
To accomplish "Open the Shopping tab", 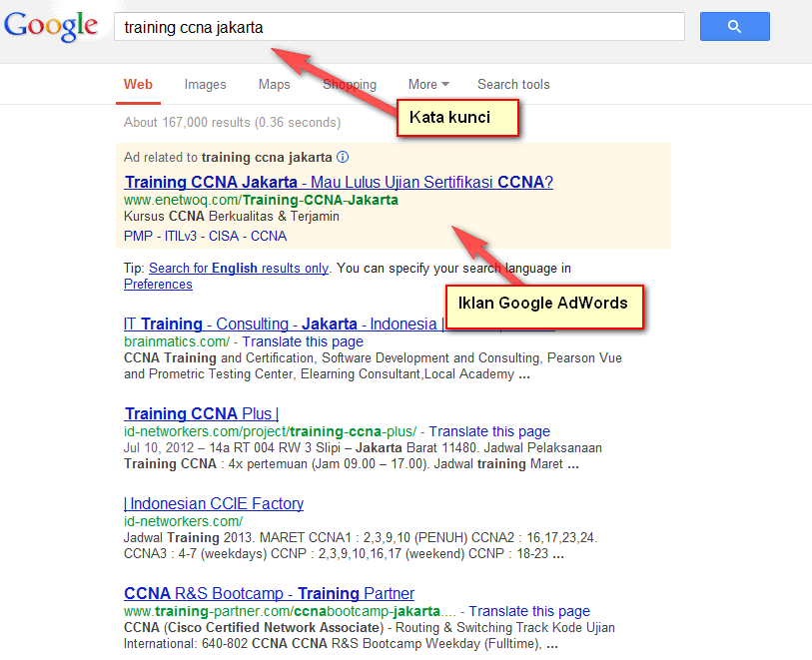I will click(x=350, y=85).
